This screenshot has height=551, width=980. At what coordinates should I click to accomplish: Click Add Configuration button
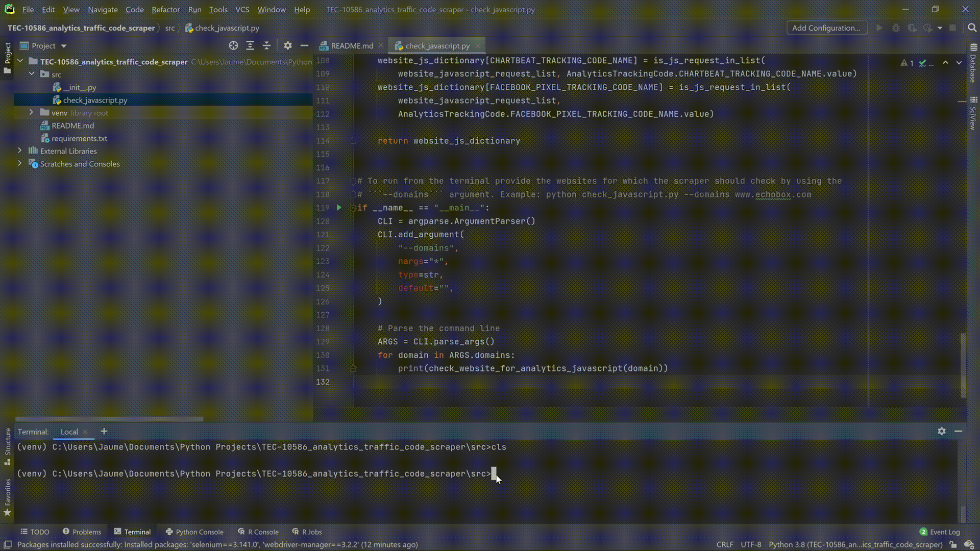(826, 28)
